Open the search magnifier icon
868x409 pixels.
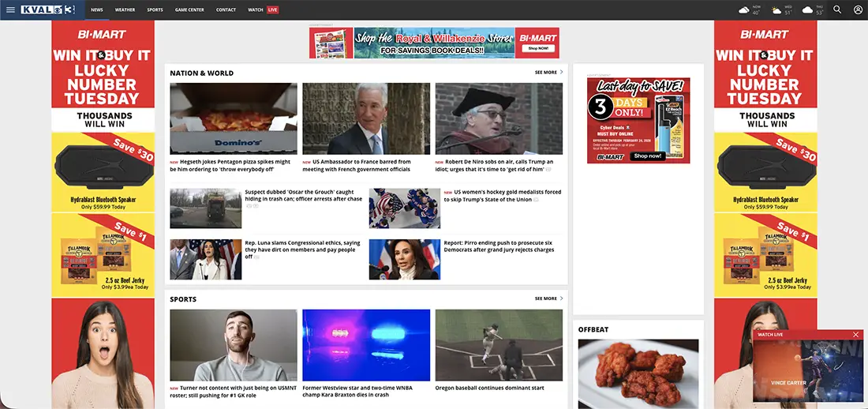837,9
